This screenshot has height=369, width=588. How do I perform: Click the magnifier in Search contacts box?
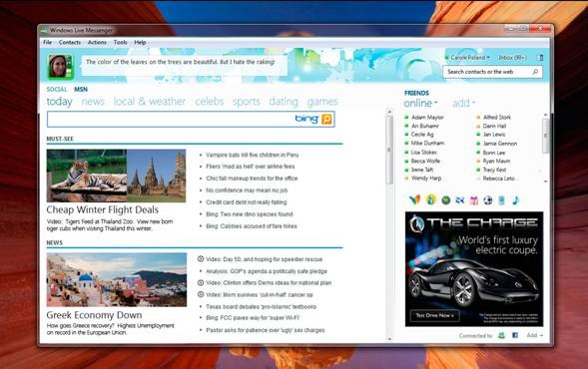pyautogui.click(x=535, y=72)
